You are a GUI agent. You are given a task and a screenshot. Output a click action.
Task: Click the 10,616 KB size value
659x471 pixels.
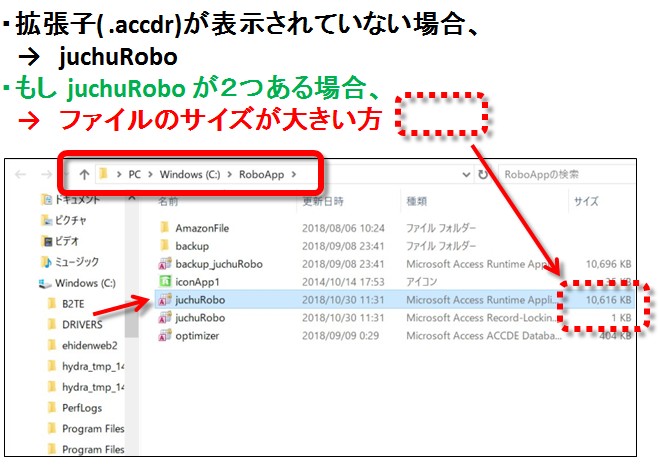609,300
